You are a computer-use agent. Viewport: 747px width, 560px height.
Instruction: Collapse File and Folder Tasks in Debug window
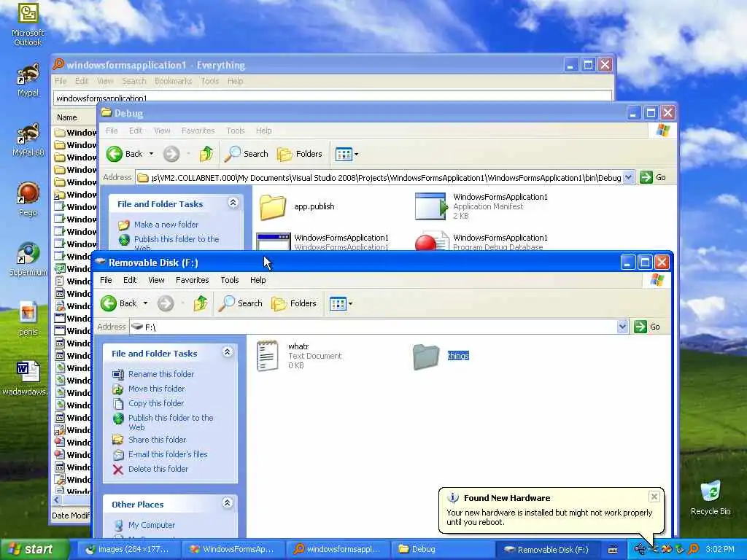tap(233, 203)
